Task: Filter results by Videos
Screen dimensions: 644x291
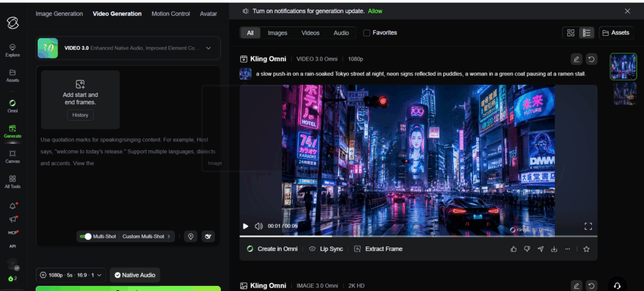Action: (311, 33)
